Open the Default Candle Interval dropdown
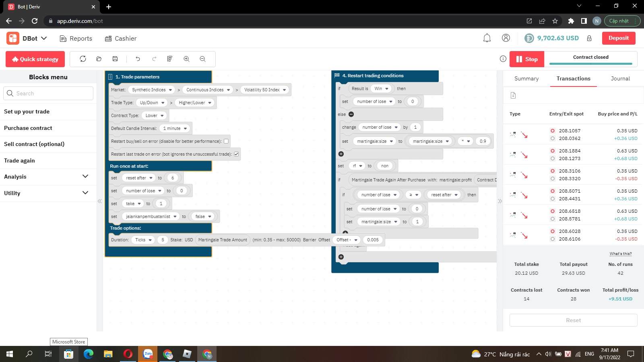 pos(175,128)
